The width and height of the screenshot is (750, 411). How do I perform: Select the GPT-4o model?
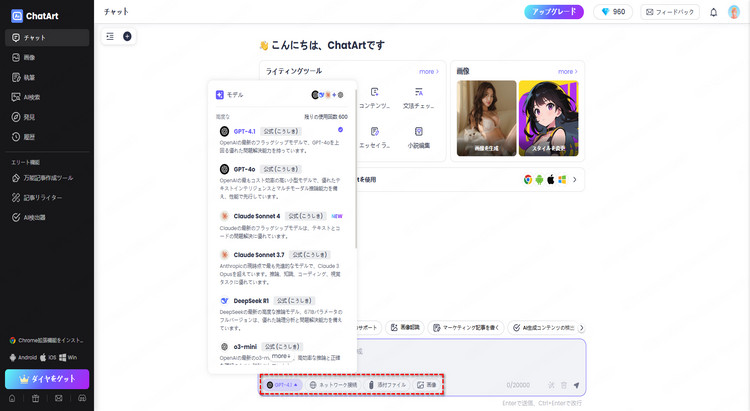[281, 182]
